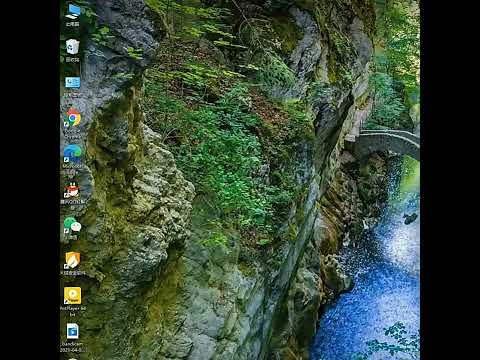Click the PotPlayer 64 bit label text
480x360 pixels.
[x=73, y=311]
